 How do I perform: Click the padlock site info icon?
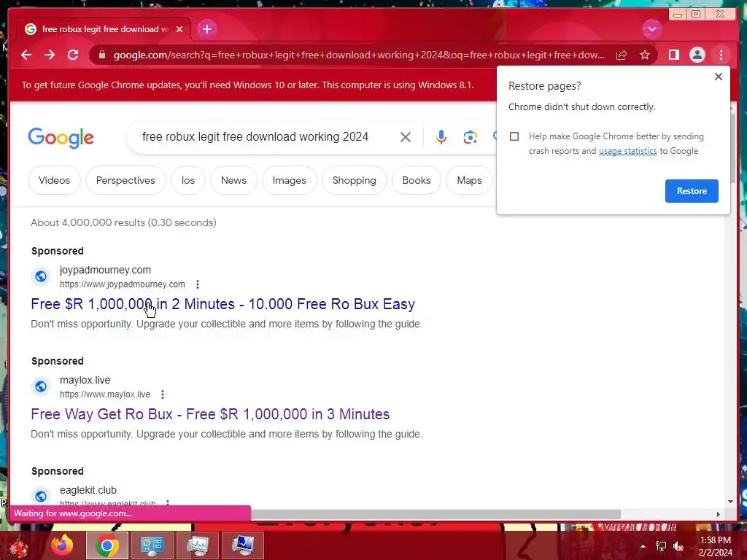(102, 55)
